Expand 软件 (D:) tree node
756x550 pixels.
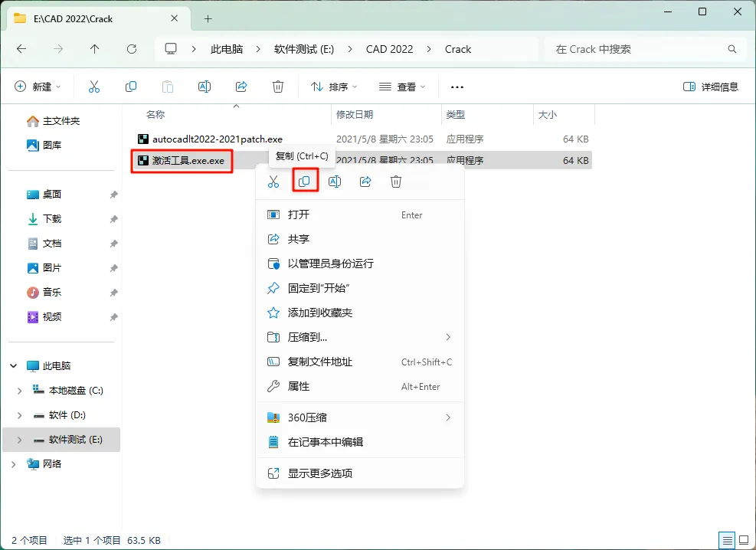pos(19,415)
